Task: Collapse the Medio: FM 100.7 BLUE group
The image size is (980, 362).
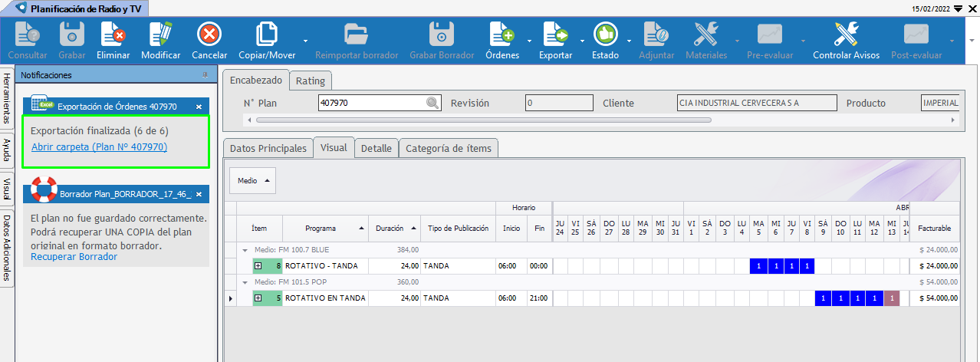Action: pos(245,250)
